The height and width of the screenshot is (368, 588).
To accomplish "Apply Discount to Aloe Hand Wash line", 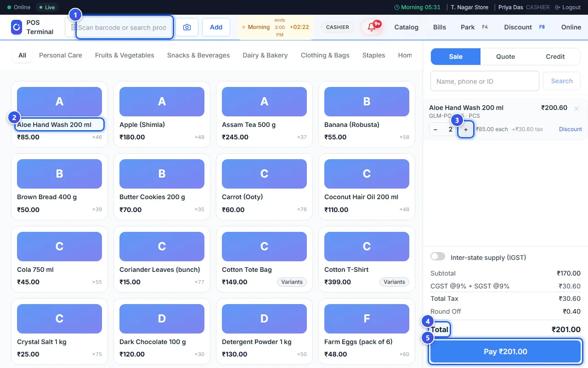I will coord(571,129).
